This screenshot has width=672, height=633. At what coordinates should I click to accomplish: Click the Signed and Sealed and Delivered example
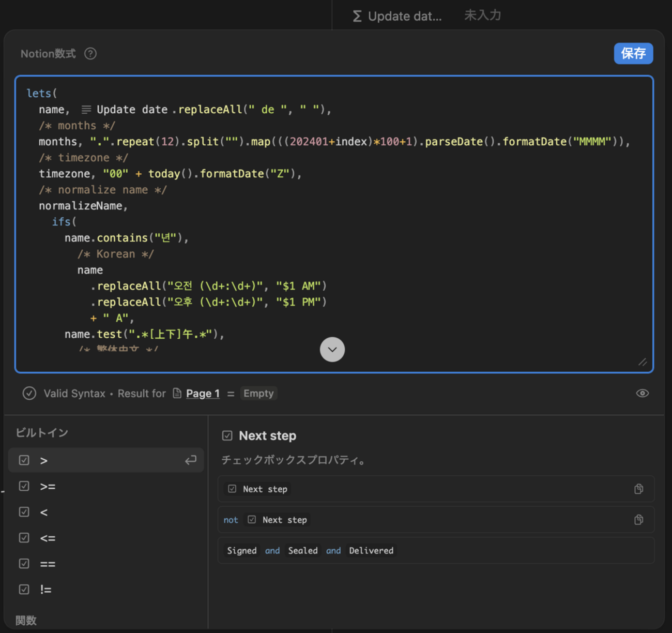coord(436,550)
